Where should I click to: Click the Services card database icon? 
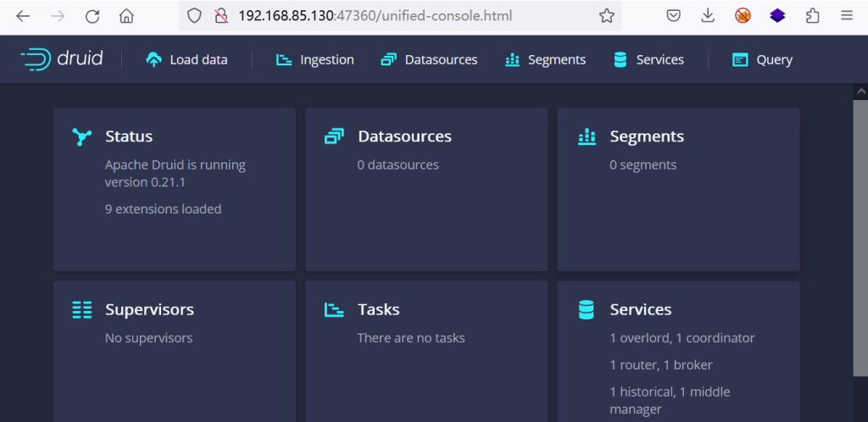click(x=586, y=309)
